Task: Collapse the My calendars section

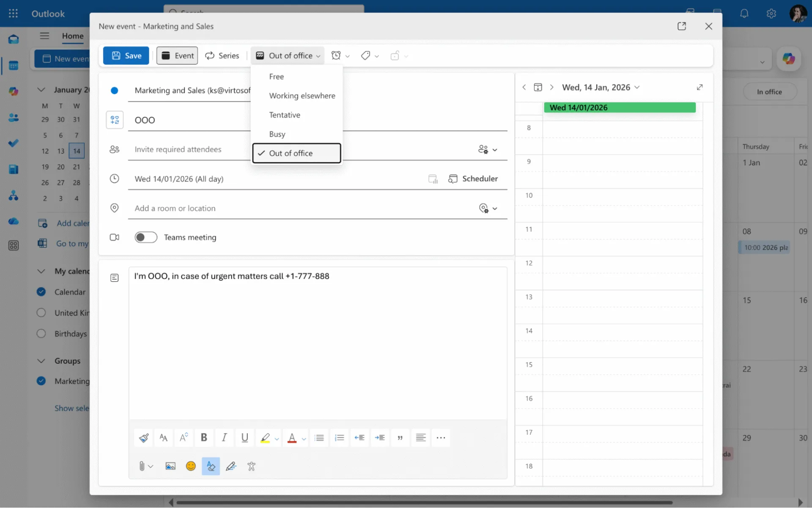Action: click(41, 271)
